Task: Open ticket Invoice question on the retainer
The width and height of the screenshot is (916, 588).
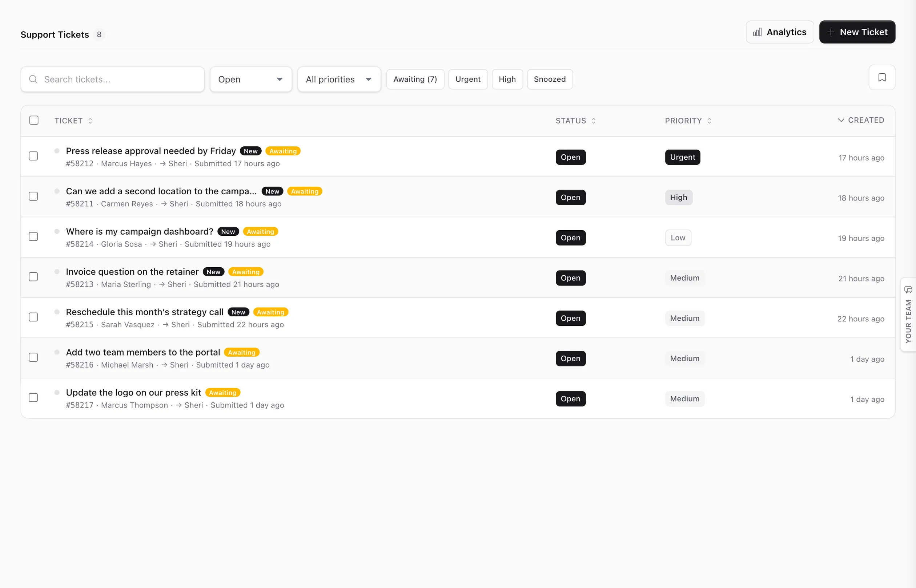Action: 132,271
